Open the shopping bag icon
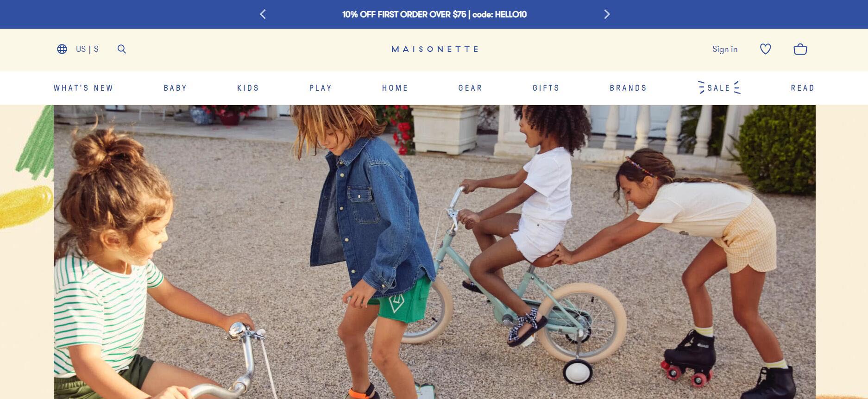Viewport: 868px width, 399px height. pyautogui.click(x=800, y=49)
